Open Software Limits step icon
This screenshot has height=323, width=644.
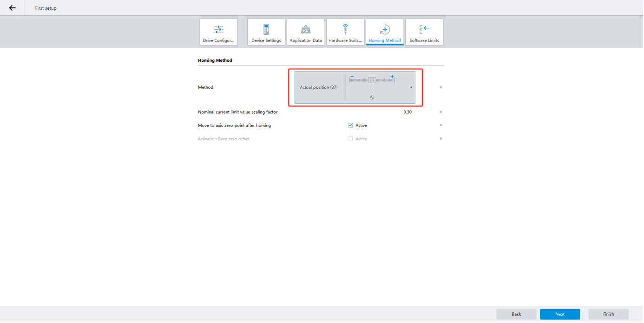(424, 30)
